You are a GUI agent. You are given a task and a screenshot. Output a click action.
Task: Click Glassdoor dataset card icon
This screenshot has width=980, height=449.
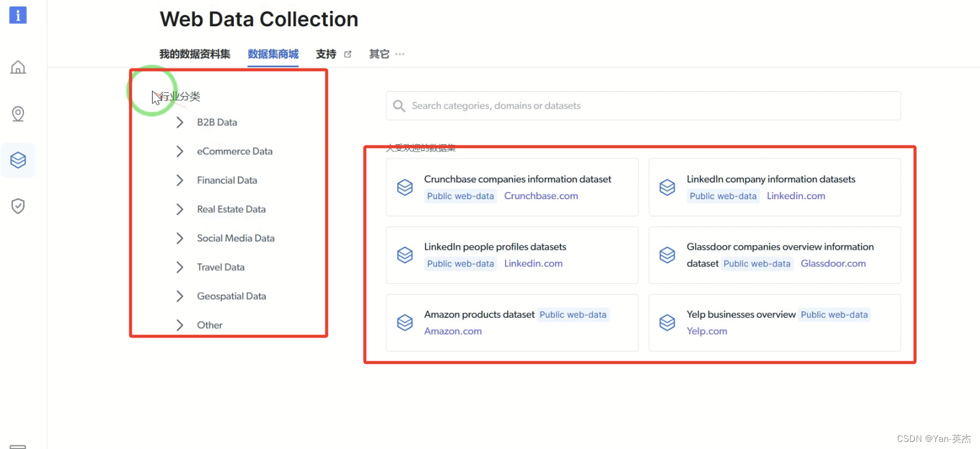tap(668, 255)
